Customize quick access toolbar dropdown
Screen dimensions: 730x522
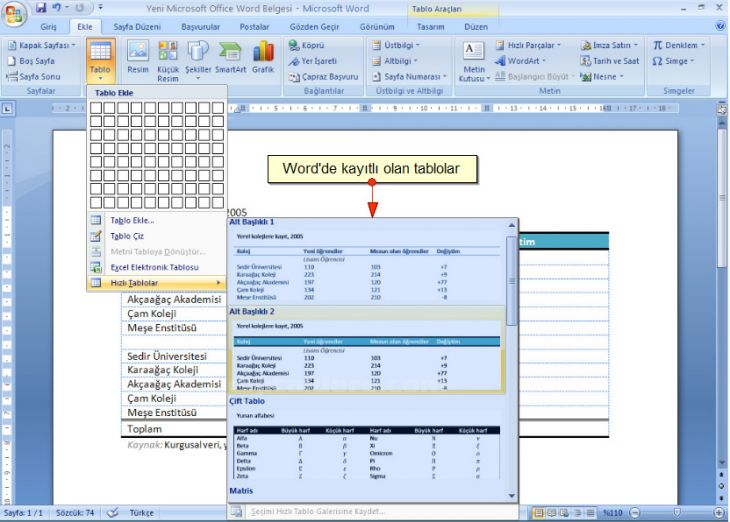[x=101, y=7]
